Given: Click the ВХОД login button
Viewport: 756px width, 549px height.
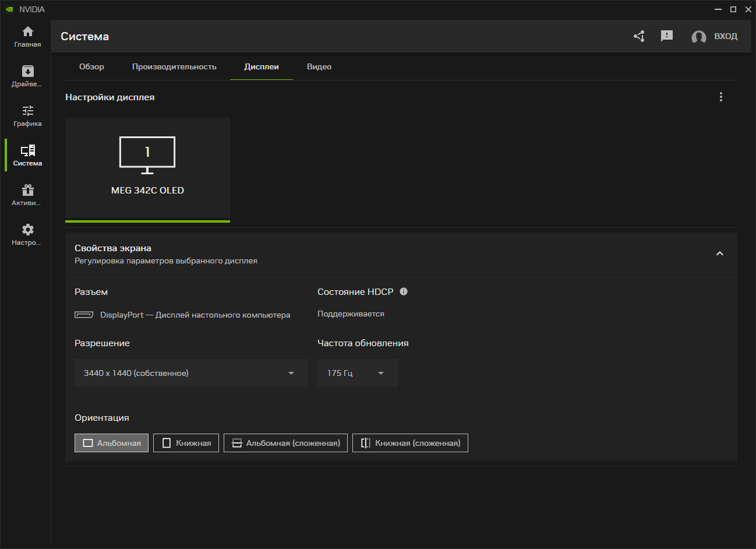Looking at the screenshot, I should 715,36.
